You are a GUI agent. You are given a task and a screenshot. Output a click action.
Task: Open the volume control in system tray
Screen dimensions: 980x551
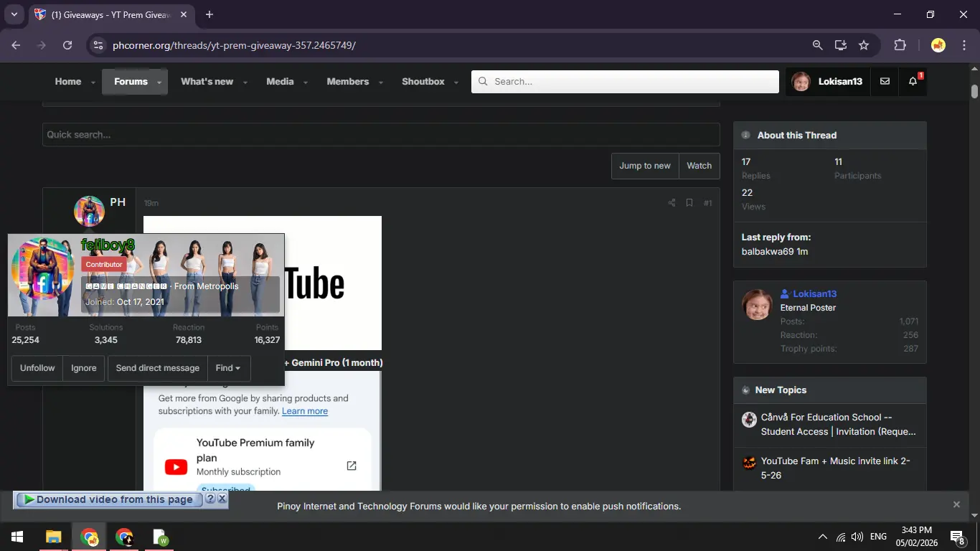tap(857, 537)
